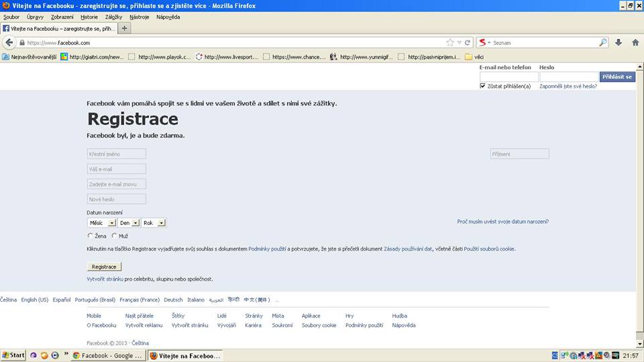Screen dimensions: 644x362
Task: Click the first quick launch icon
Action: pyautogui.click(x=34, y=355)
